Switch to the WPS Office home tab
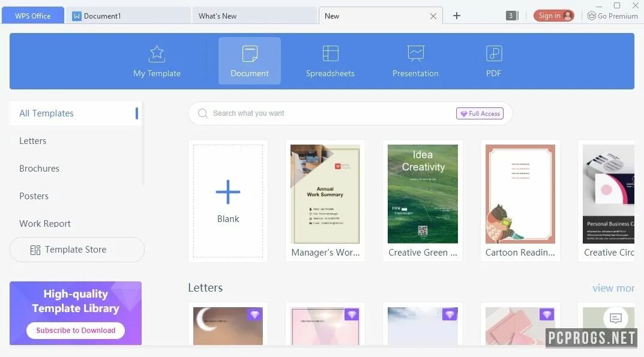This screenshot has width=644, height=357. point(33,16)
